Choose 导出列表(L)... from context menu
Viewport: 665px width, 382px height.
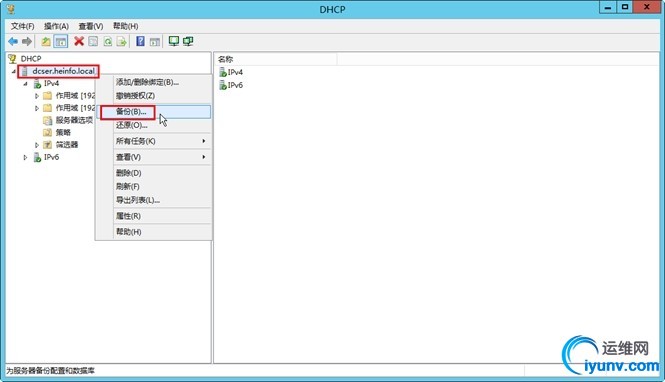154,200
